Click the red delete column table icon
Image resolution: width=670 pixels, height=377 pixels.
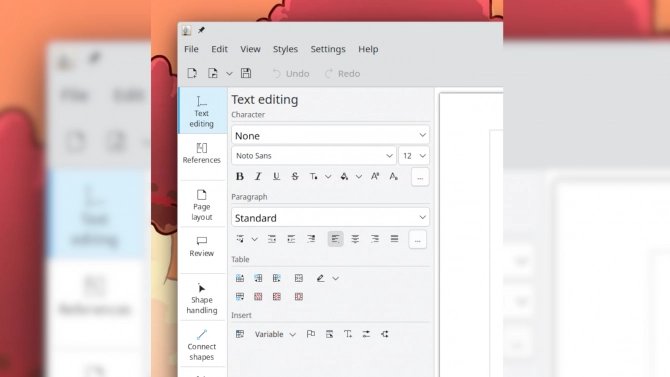277,297
